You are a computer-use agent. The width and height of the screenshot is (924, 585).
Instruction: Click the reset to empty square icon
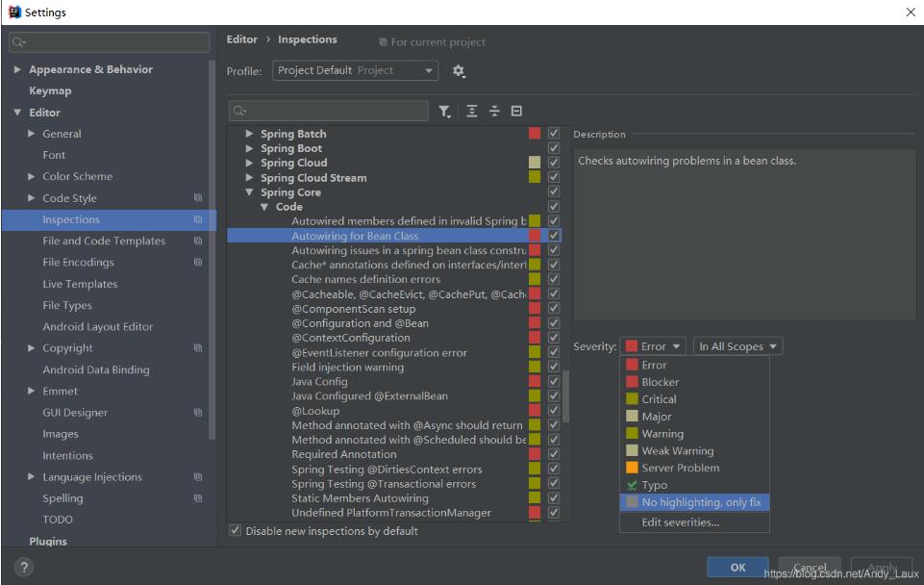coord(516,112)
